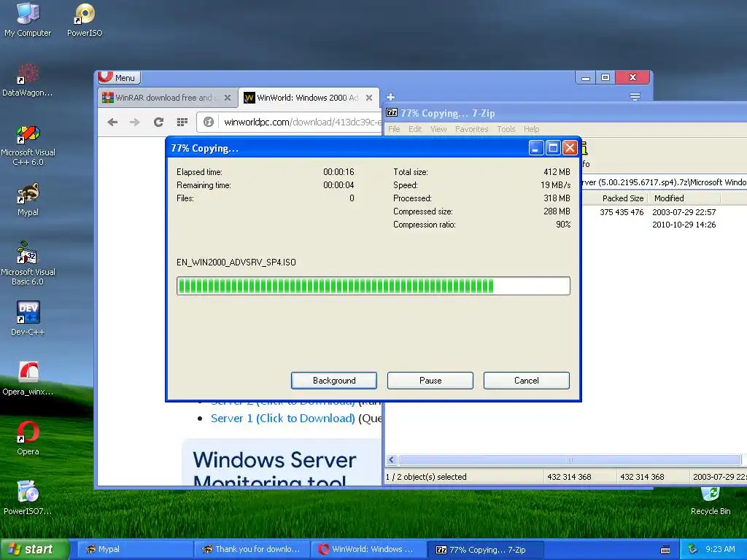Click Opera back navigation arrow
Viewport: 747px width, 560px height.
pos(112,122)
